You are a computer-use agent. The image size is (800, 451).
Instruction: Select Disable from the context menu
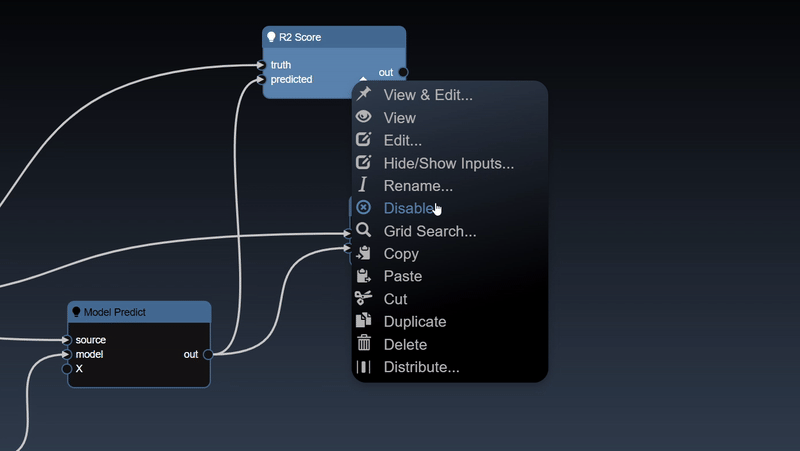(409, 208)
